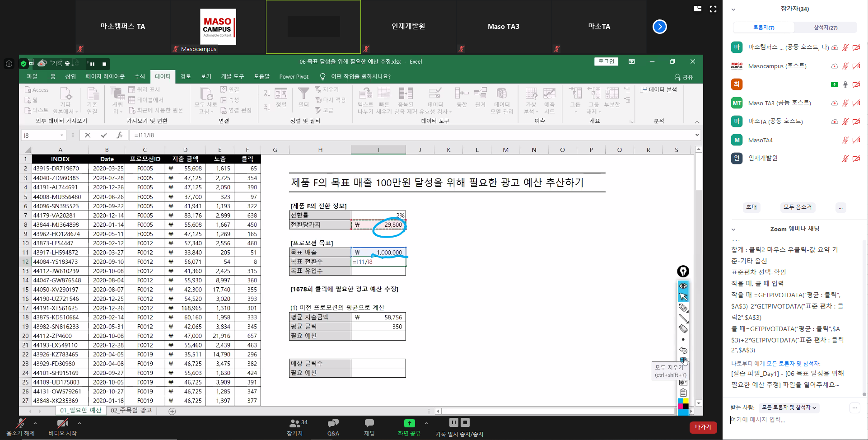Select the line drawing tool in annotation toolbar
Screen dimensions: 868x440
683,318
